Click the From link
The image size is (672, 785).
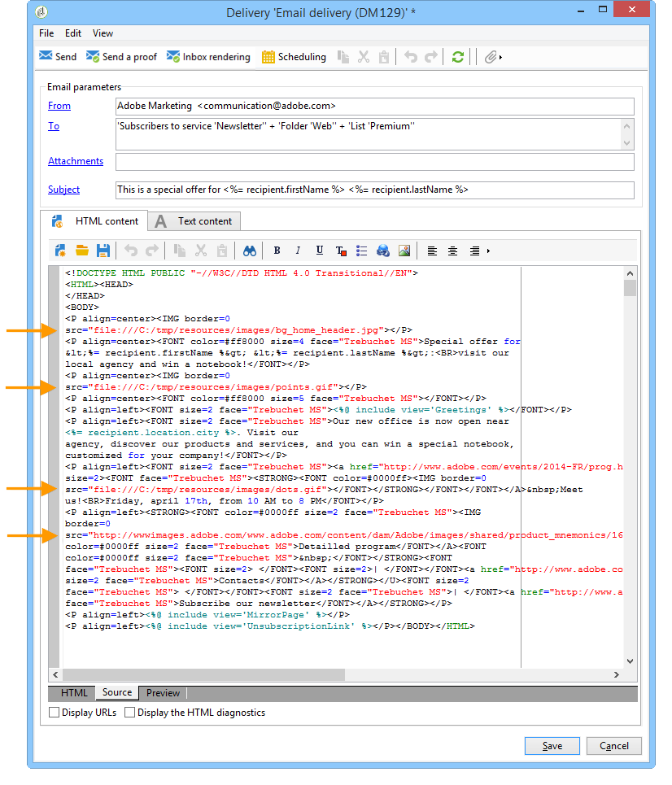coord(59,106)
